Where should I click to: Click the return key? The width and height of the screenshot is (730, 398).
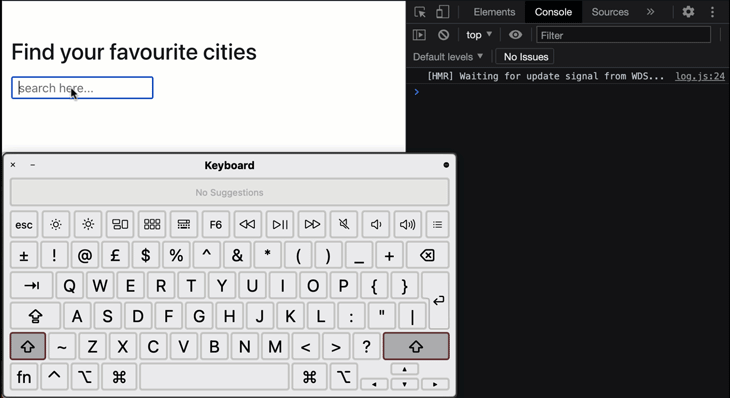point(438,301)
